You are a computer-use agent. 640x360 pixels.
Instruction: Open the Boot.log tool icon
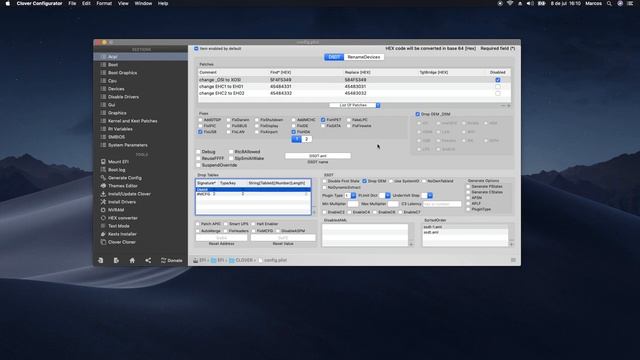coord(103,170)
